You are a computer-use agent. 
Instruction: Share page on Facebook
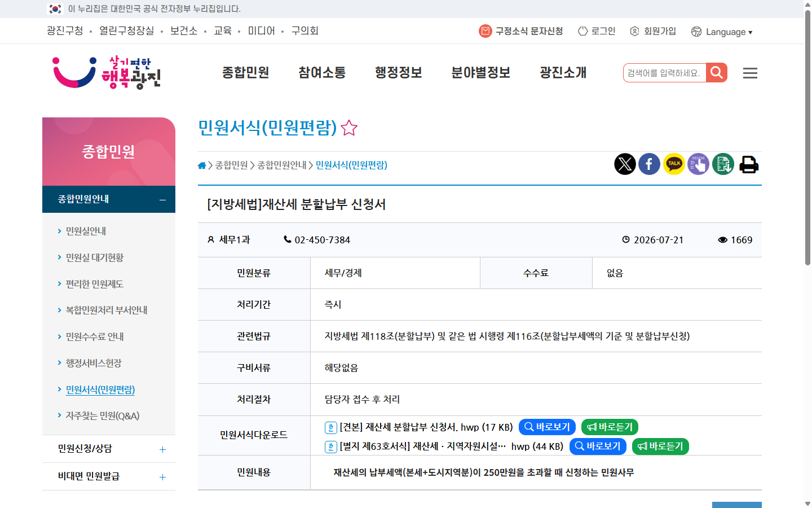point(649,164)
